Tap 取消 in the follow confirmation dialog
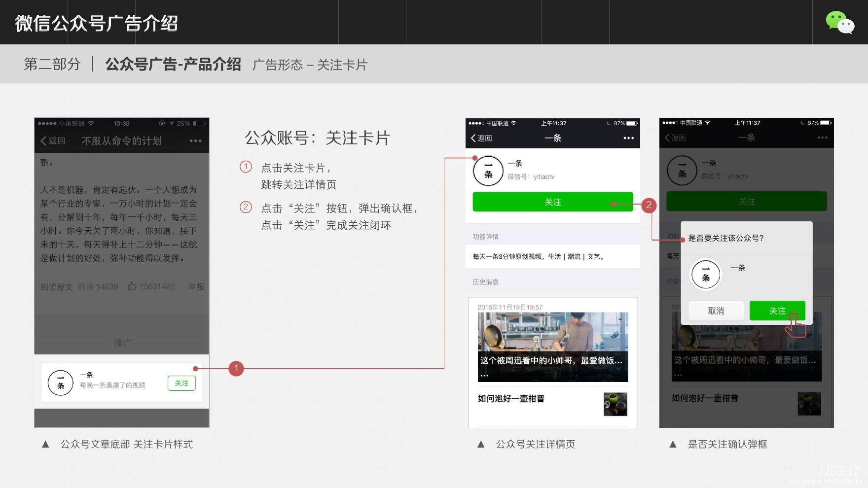This screenshot has height=488, width=868. [x=716, y=311]
